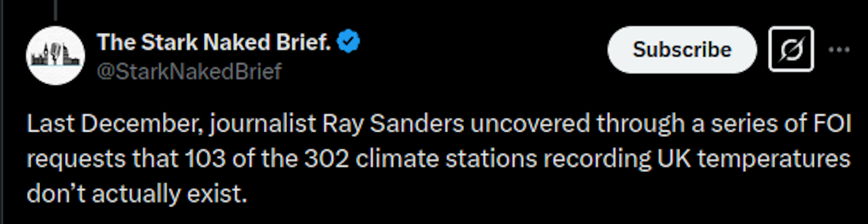Click the number "302" in the tweet

pyautogui.click(x=326, y=159)
